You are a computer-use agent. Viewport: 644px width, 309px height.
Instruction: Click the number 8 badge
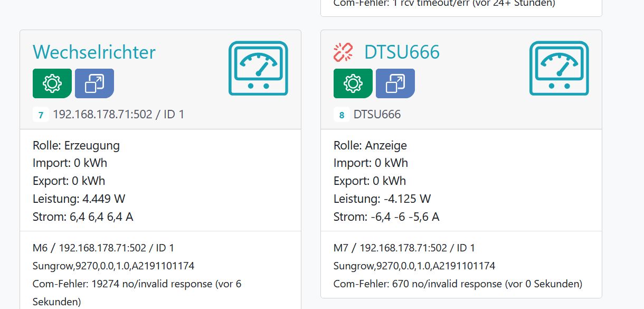point(342,115)
